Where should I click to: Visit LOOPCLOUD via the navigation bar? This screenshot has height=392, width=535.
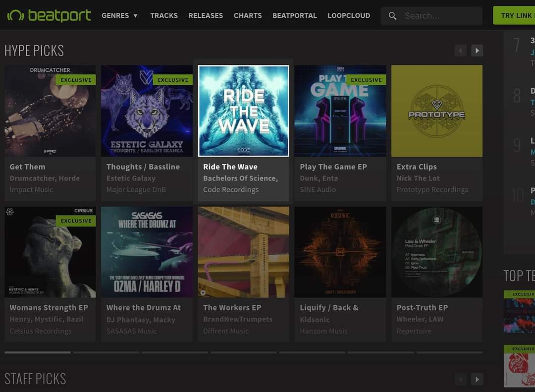(x=349, y=15)
